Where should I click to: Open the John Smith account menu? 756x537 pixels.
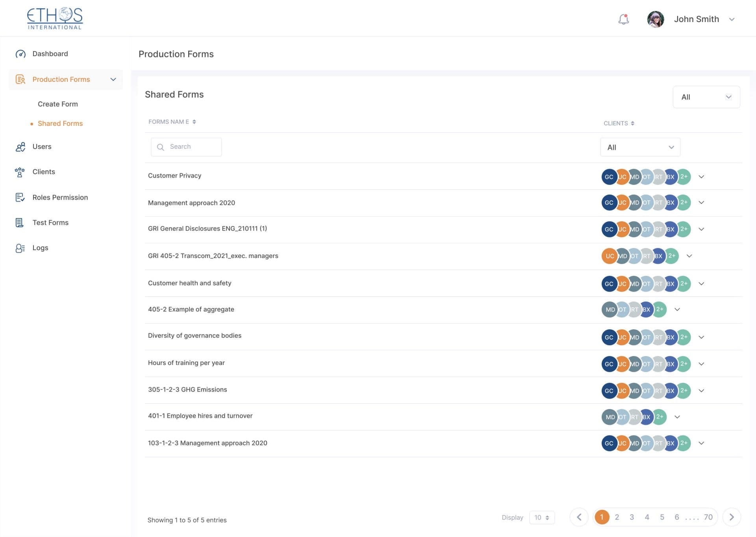tap(705, 19)
